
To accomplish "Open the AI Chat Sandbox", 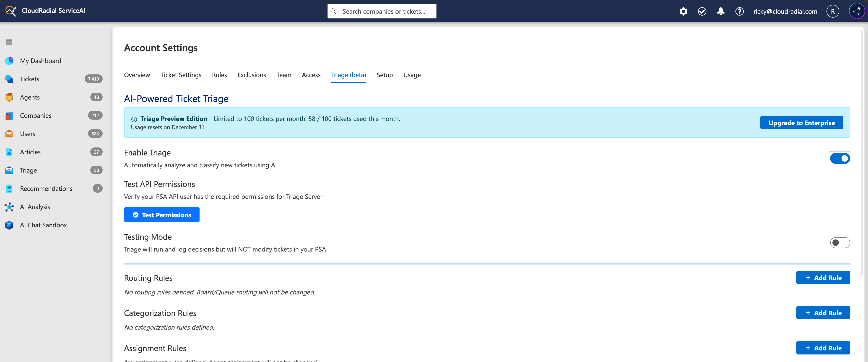I will (43, 225).
